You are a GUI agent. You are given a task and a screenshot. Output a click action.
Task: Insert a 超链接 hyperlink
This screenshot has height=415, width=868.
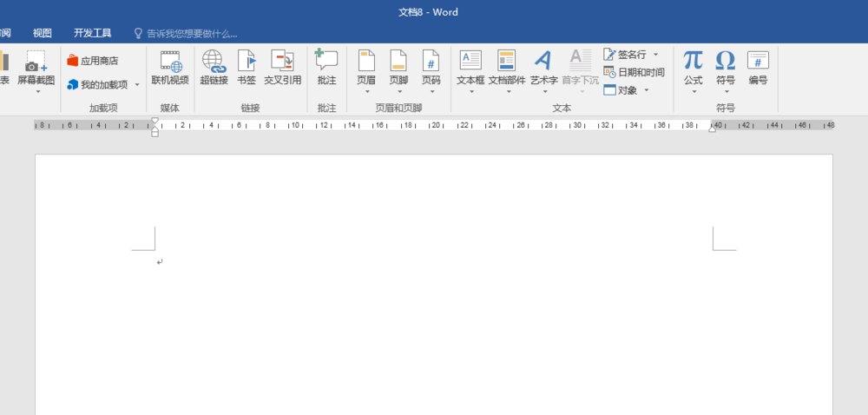click(214, 69)
